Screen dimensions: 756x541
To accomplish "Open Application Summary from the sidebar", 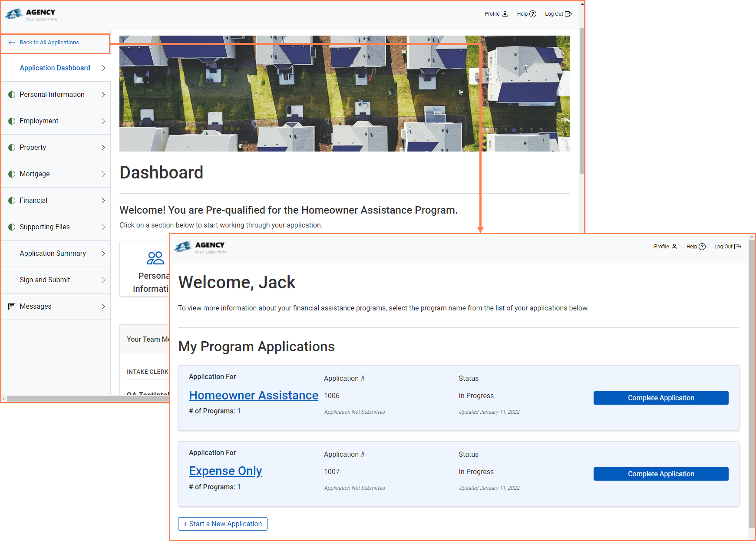I will 53,254.
